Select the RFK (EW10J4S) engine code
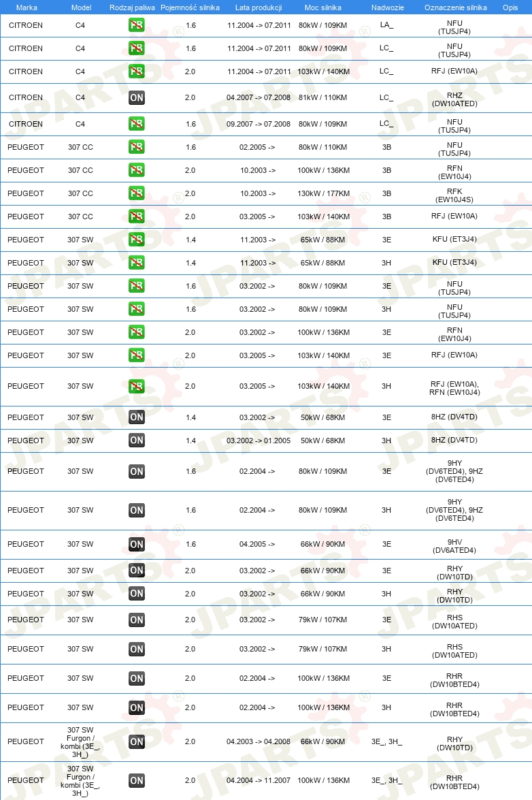This screenshot has width=532, height=800. 454,195
